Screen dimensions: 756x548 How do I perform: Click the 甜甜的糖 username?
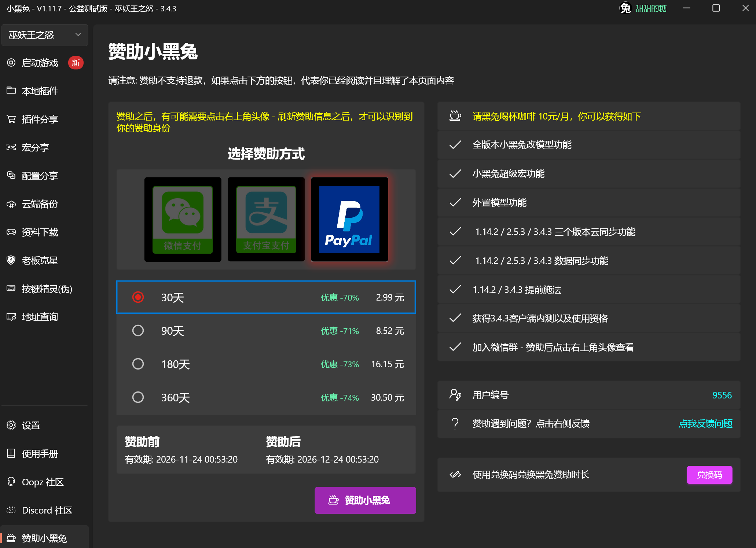(x=651, y=8)
